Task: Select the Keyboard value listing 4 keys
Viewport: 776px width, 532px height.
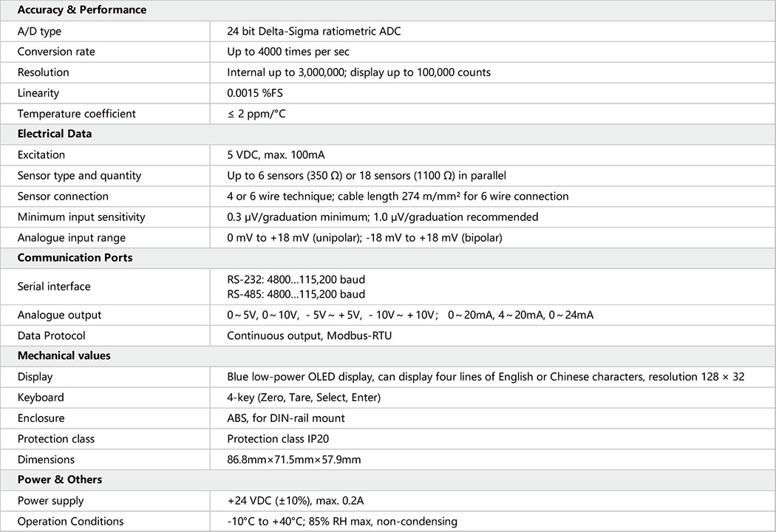Action: [304, 398]
